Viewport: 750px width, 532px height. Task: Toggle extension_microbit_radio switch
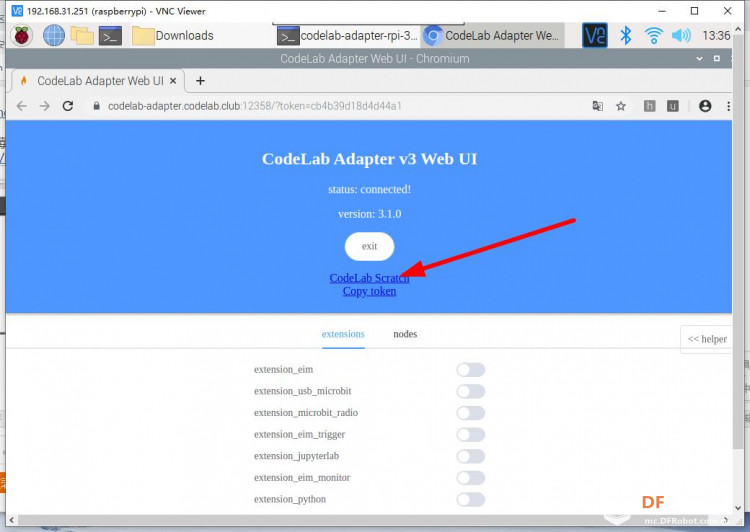[471, 413]
